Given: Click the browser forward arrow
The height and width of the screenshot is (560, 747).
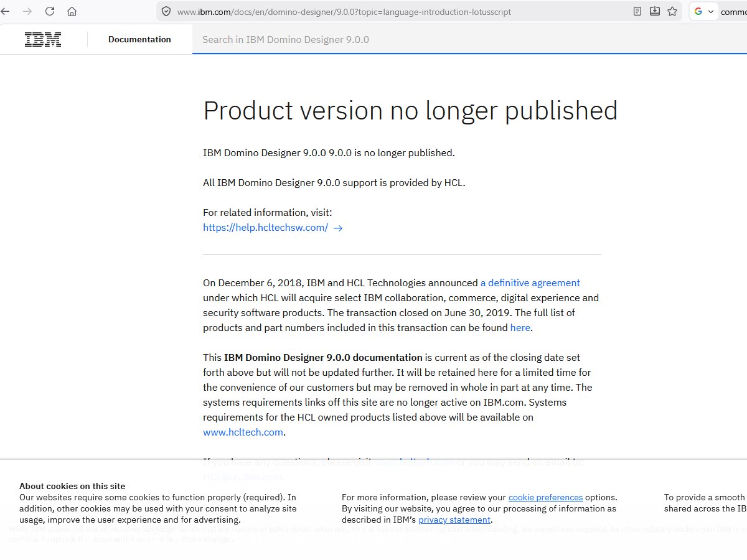Looking at the screenshot, I should [27, 11].
